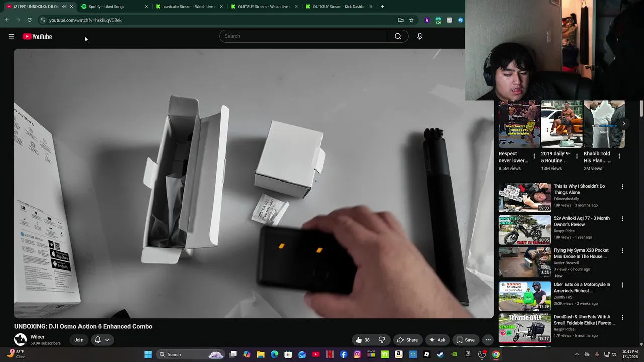The width and height of the screenshot is (644, 362).
Task: Open menu for 'Flying My Syma X20' video
Action: (622, 251)
